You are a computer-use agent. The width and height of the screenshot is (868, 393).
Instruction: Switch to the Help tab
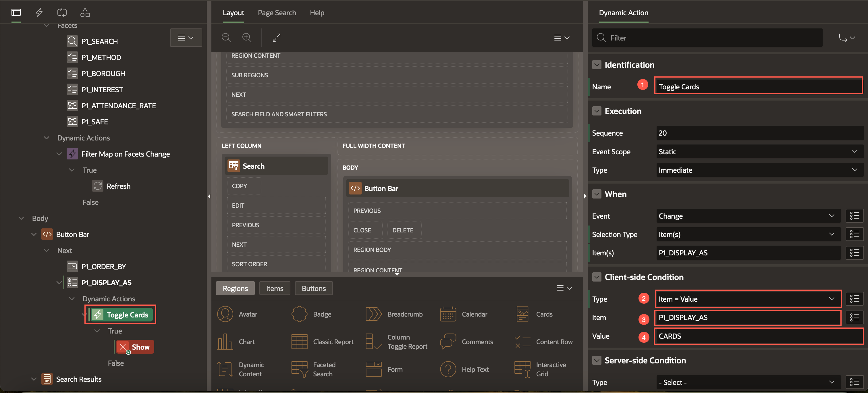point(317,12)
